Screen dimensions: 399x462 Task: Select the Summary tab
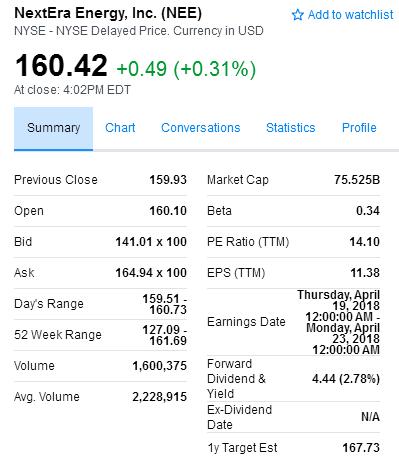53,128
